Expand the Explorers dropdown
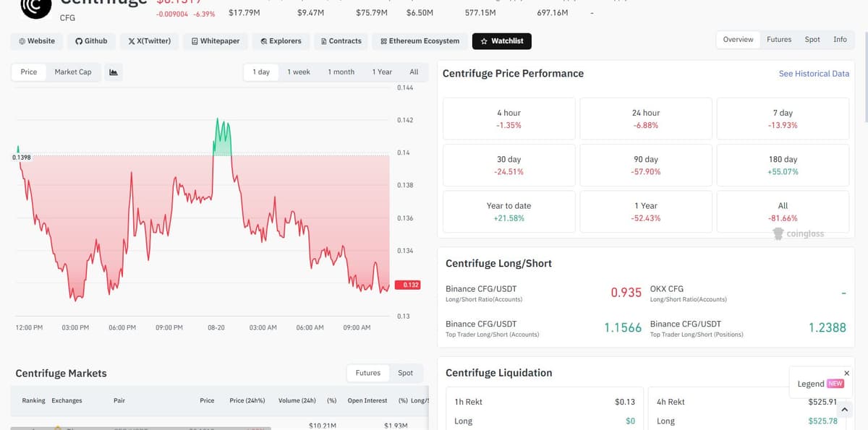The width and height of the screenshot is (868, 430). [x=281, y=41]
